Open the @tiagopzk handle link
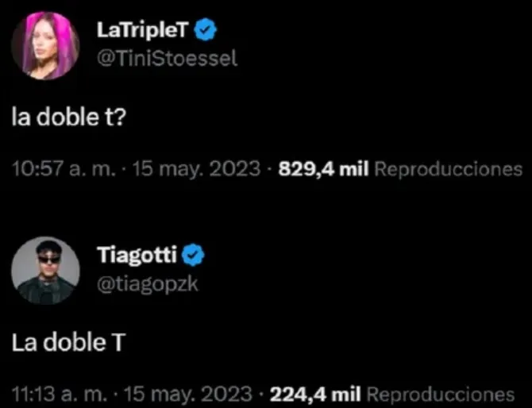Image resolution: width=532 pixels, height=408 pixels. (x=147, y=283)
